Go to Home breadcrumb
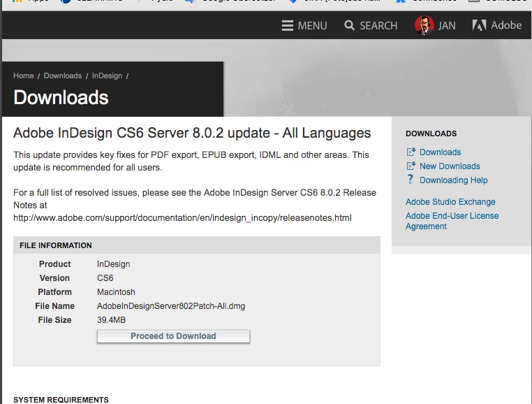Viewport: 532px width, 404px height. pyautogui.click(x=24, y=75)
